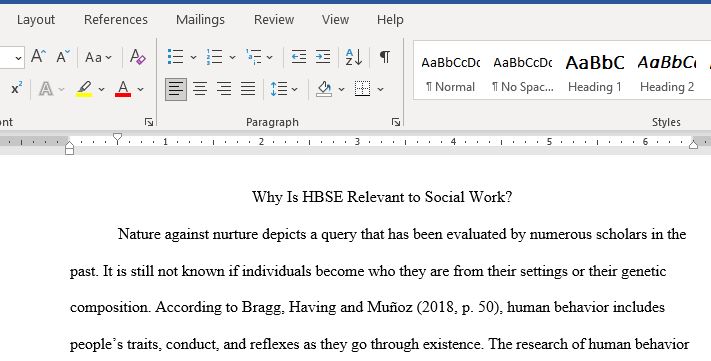Expand the Text Effects dropdown arrow
This screenshot has height=361, width=711.
coord(61,89)
